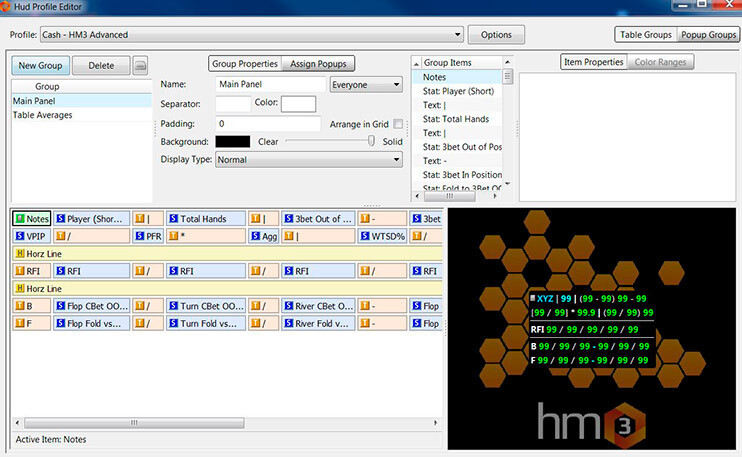Click the Group Items horizontal scrollbar thumb
The width and height of the screenshot is (742, 457).
click(x=450, y=196)
